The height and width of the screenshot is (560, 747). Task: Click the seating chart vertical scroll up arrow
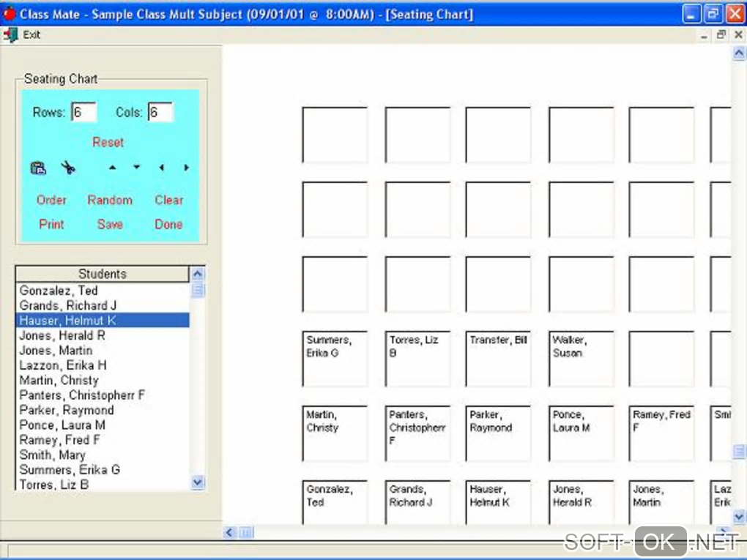[x=739, y=53]
